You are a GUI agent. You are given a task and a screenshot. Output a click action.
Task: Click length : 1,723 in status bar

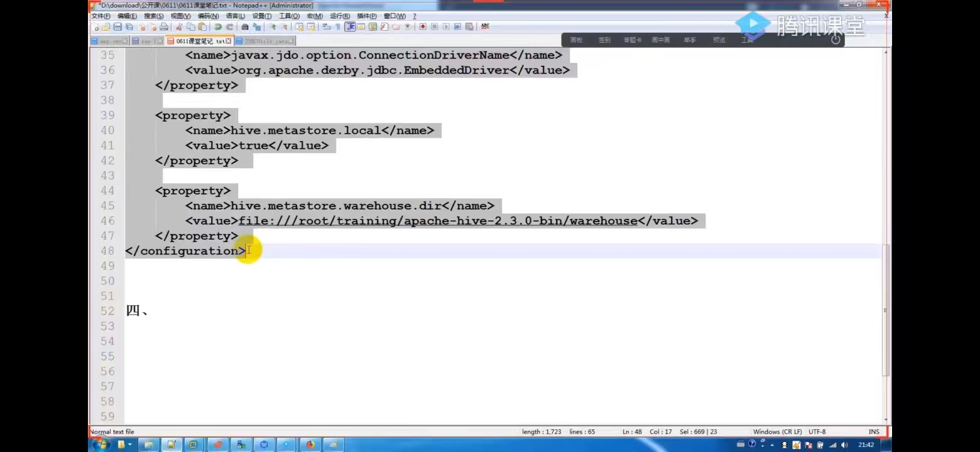coord(542,432)
